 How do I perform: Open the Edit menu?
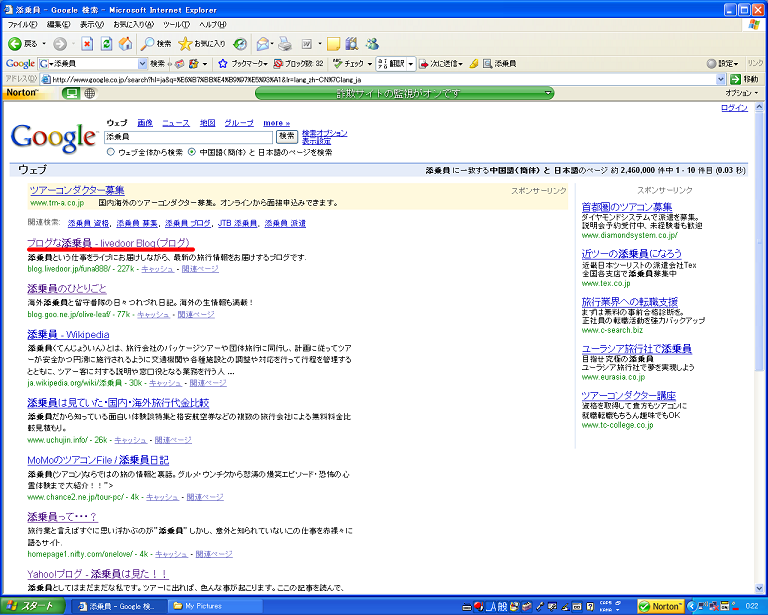(58, 24)
